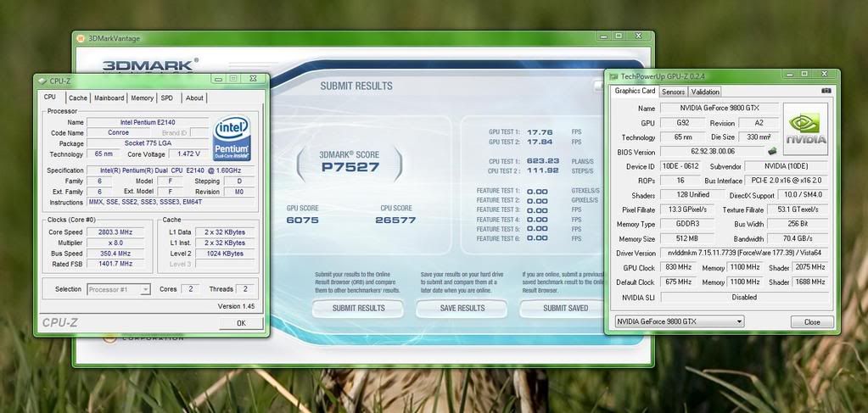868x413 pixels.
Task: Click the GPU-Z screenshot camera icon
Action: [826, 91]
